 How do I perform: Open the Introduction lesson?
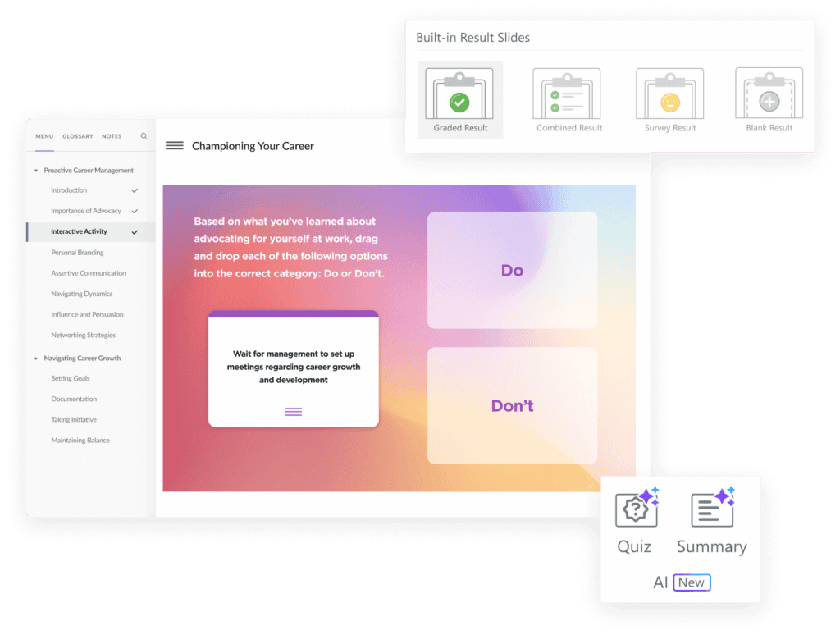click(69, 190)
